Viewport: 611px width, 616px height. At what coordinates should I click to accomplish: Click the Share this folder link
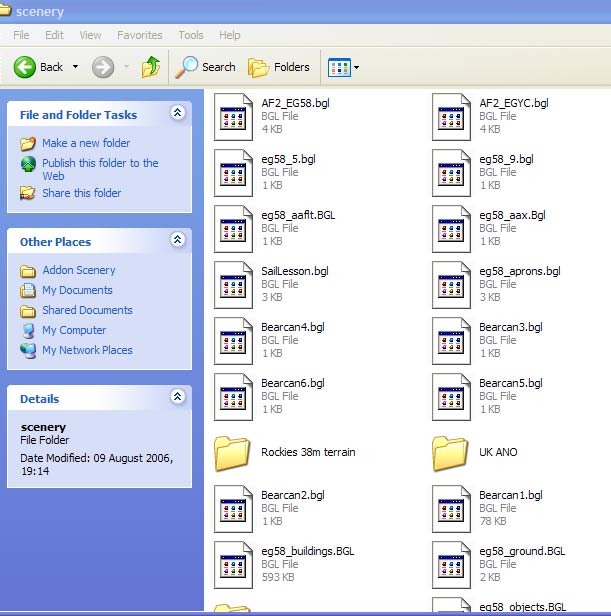(x=82, y=193)
